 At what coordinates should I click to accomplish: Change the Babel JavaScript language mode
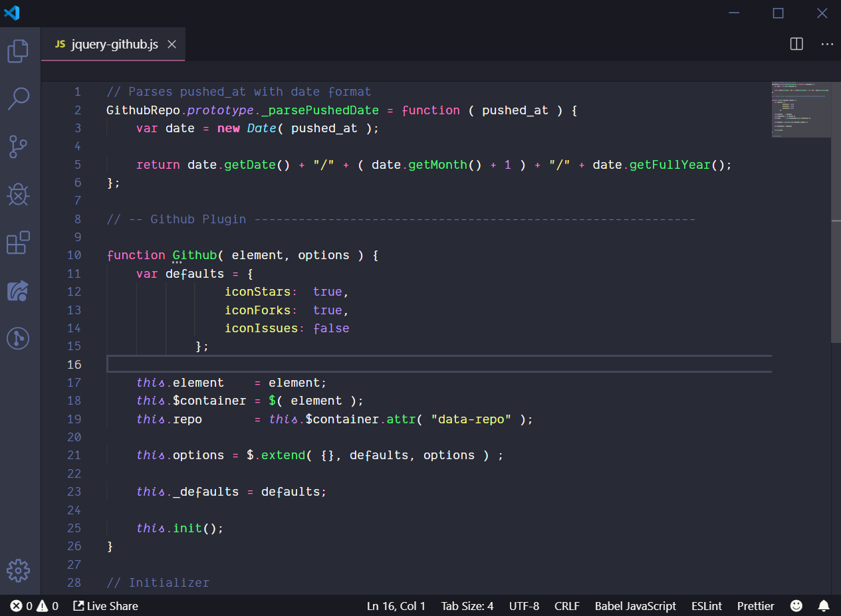(635, 605)
